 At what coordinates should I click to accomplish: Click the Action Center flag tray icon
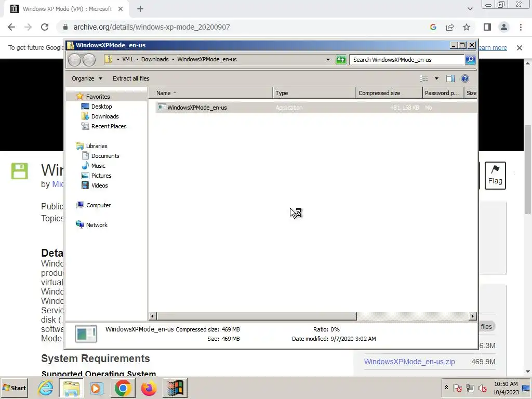point(457,388)
